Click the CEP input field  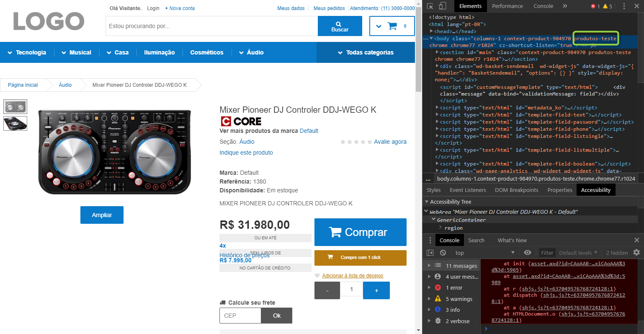240,316
